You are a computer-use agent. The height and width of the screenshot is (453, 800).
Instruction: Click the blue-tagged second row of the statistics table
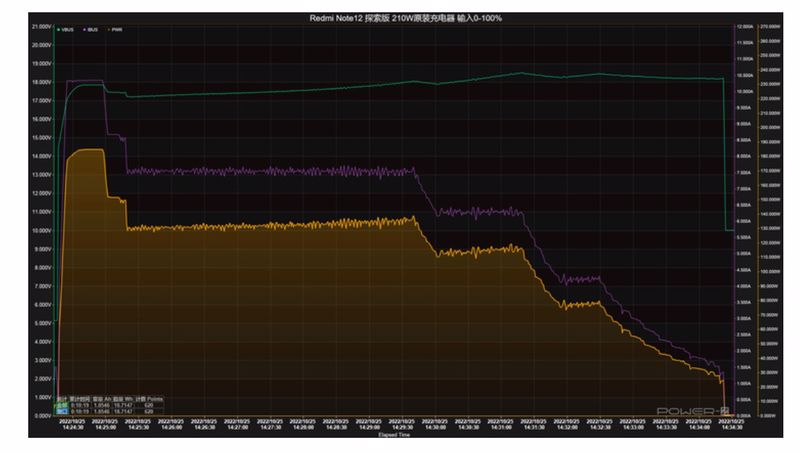tap(110, 411)
